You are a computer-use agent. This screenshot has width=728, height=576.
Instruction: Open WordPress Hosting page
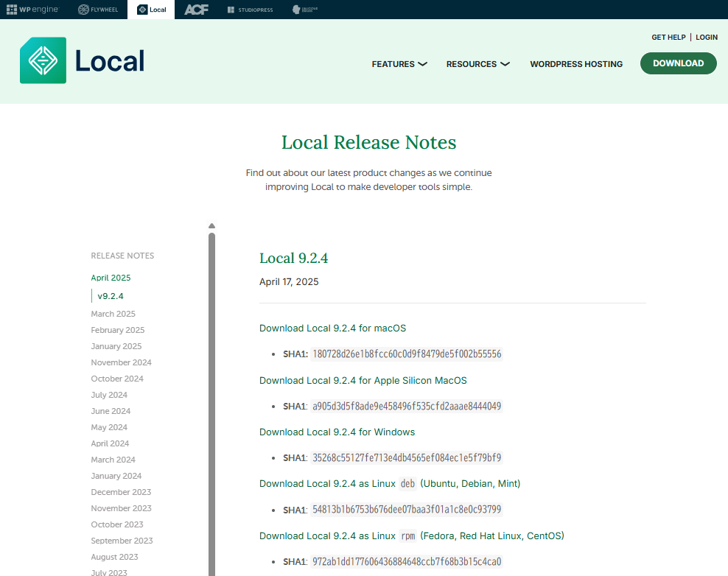pyautogui.click(x=576, y=64)
